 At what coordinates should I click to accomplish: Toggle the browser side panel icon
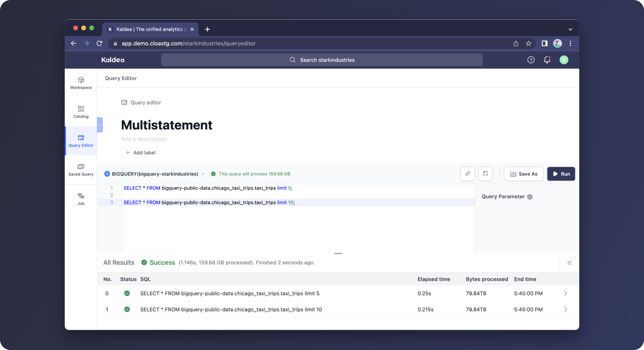point(545,43)
